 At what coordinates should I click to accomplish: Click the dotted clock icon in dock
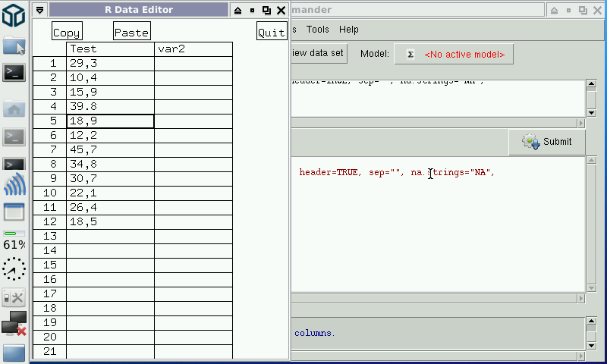(14, 269)
